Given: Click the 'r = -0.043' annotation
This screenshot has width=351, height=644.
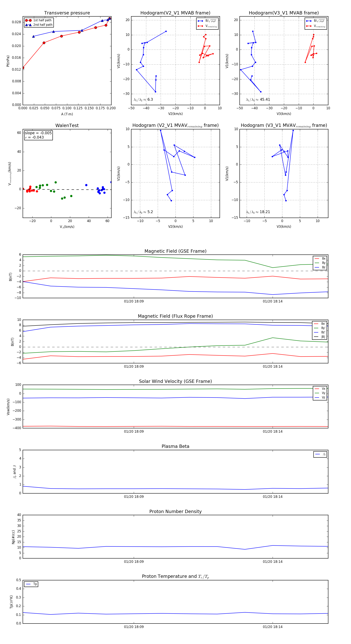Looking at the screenshot, I should [35, 137].
